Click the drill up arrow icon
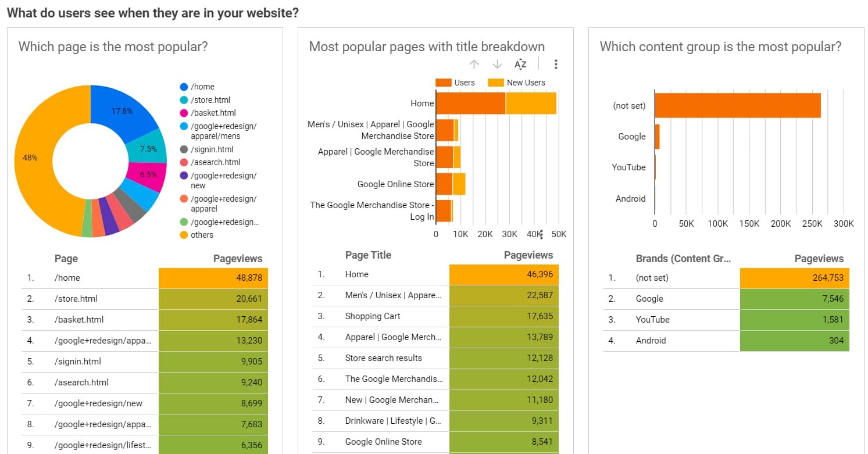This screenshot has width=868, height=454. 474,65
